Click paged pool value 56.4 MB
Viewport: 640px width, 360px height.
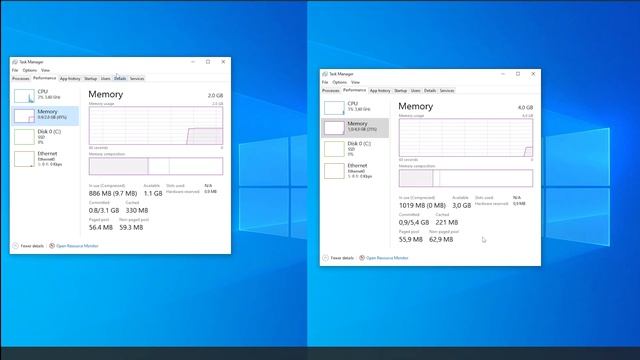coord(100,228)
